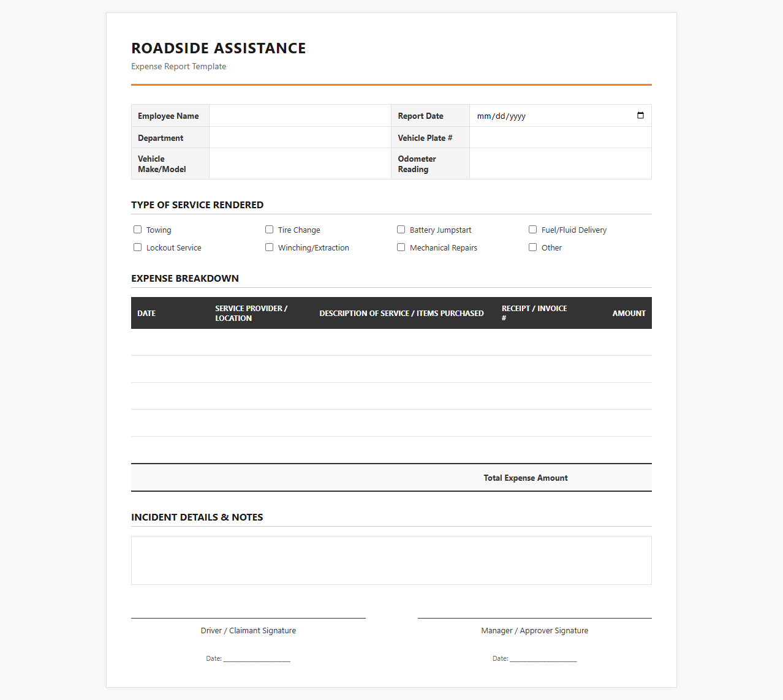This screenshot has height=700, width=783.
Task: Focus the Department input field
Action: click(300, 137)
